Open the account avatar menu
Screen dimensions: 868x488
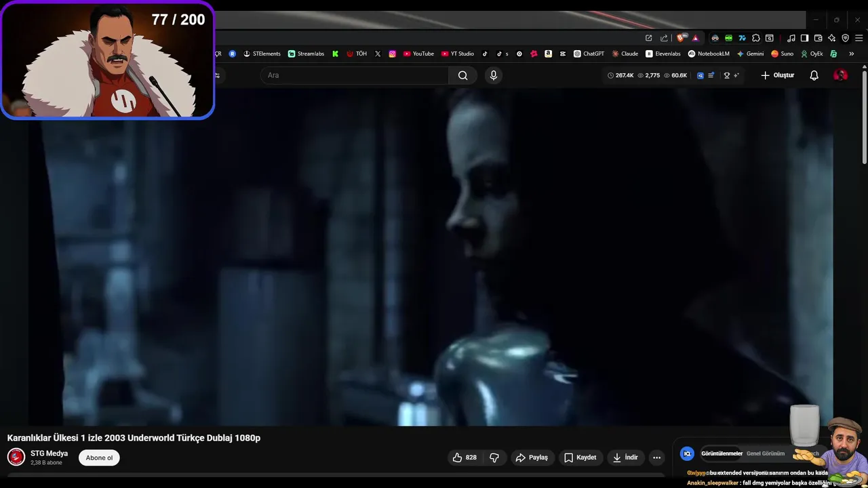840,75
